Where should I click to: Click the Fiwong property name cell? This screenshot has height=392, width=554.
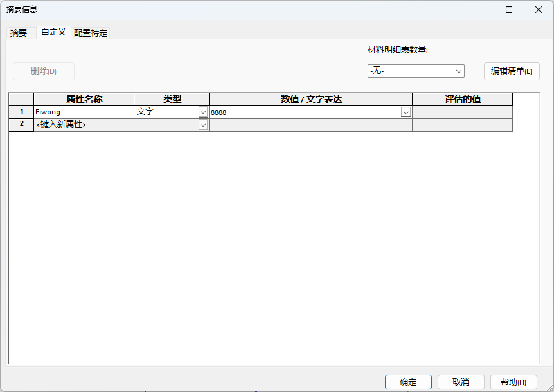(x=84, y=112)
